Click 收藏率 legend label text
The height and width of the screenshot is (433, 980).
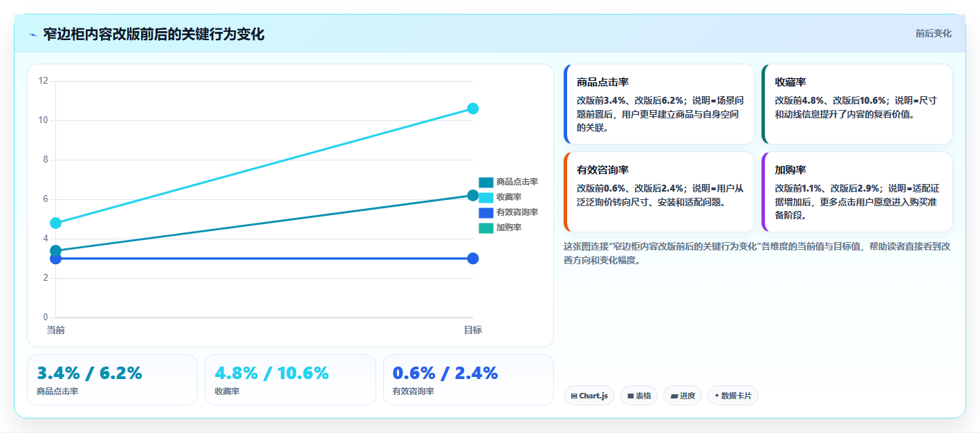(508, 197)
